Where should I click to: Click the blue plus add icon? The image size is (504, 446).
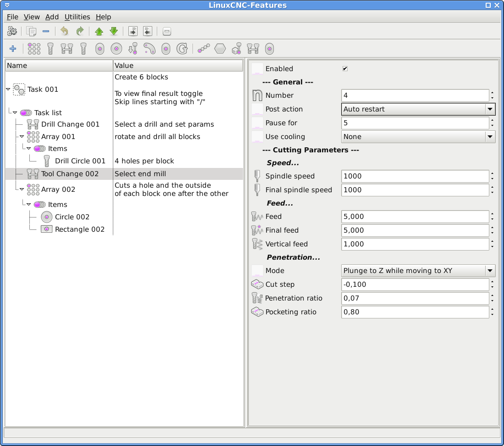(13, 49)
